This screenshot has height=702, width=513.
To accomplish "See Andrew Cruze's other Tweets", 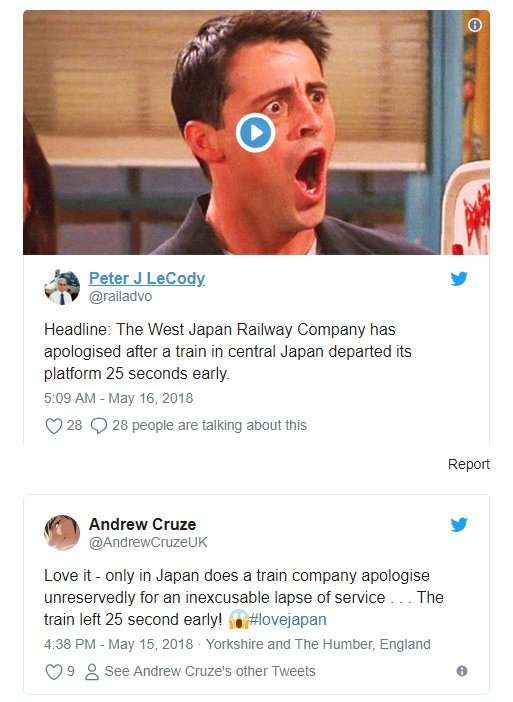I will [x=200, y=672].
